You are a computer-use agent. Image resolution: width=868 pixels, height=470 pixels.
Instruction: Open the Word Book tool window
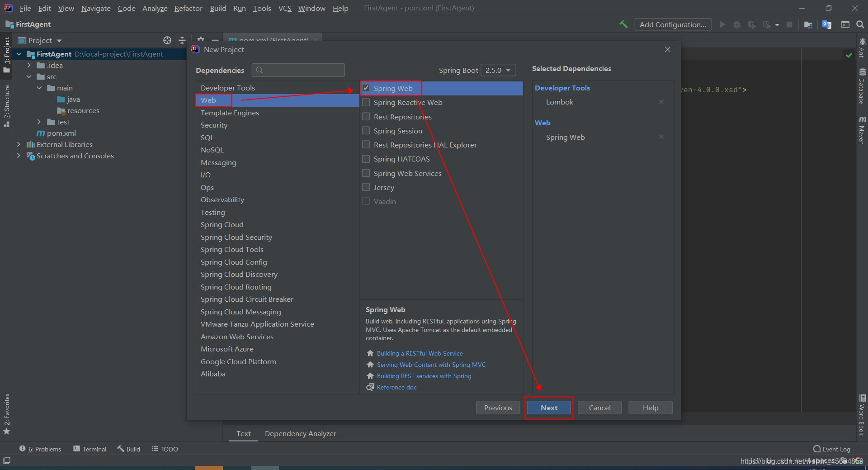click(862, 415)
